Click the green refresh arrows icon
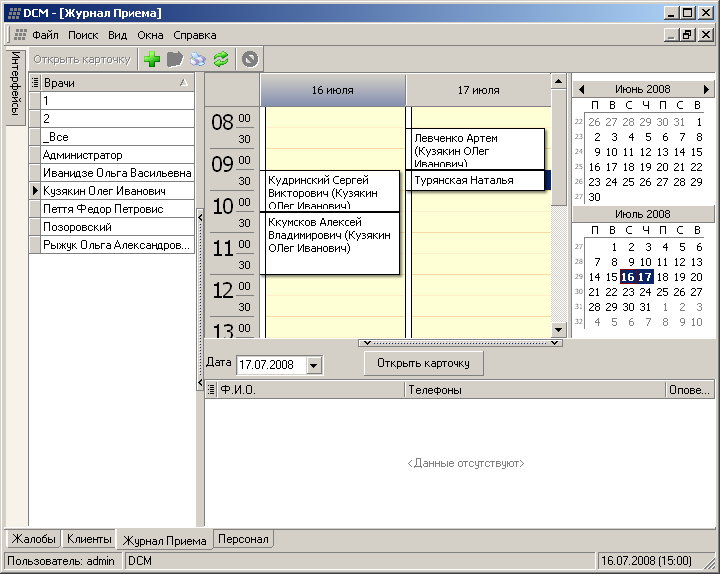 click(x=221, y=59)
